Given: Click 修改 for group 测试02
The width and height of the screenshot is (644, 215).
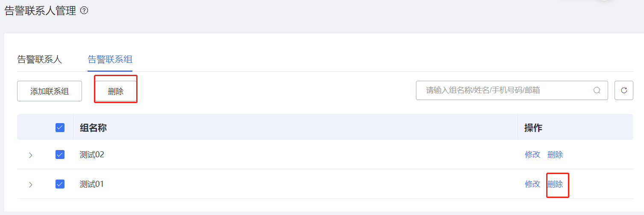Looking at the screenshot, I should pos(533,155).
